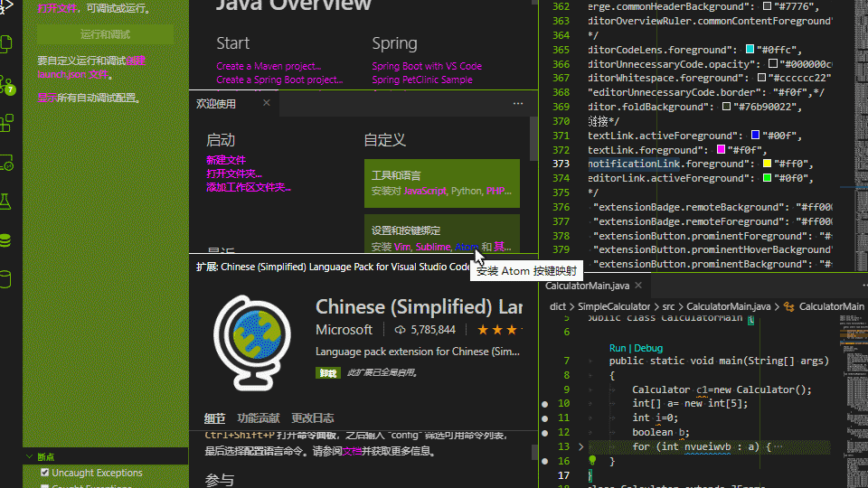
Task: Close the CalculatorMain.java editor tab
Action: tap(637, 286)
